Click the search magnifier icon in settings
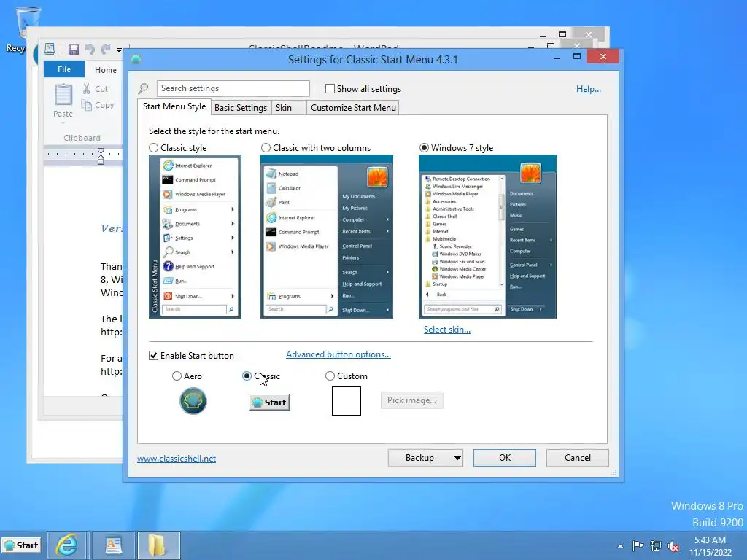Image resolution: width=747 pixels, height=560 pixels. tap(143, 88)
